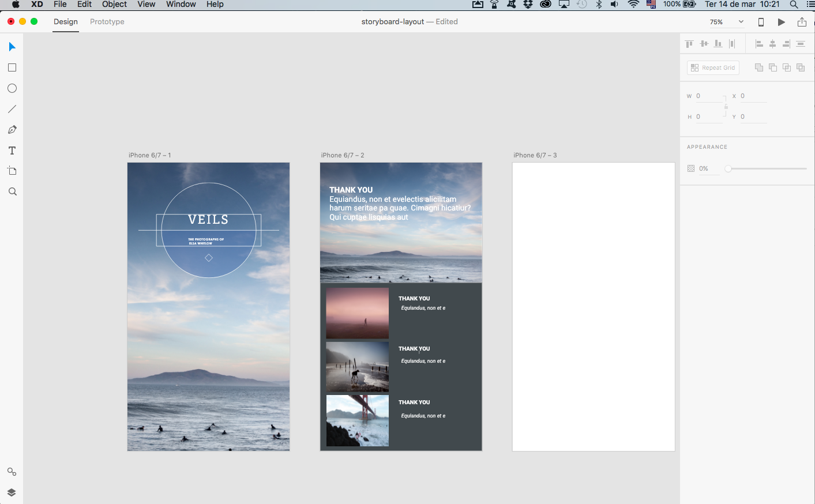Click the Add boolean operation icon
Screen dimensions: 815x504
point(759,67)
